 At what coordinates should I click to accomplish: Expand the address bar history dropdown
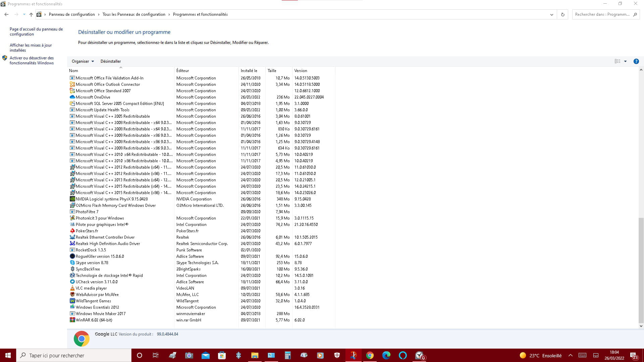551,14
